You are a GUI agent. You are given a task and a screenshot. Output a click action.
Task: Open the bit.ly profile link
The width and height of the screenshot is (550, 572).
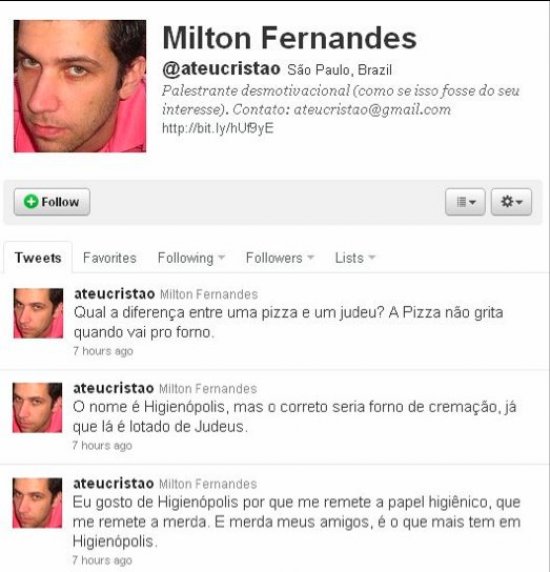pyautogui.click(x=218, y=128)
